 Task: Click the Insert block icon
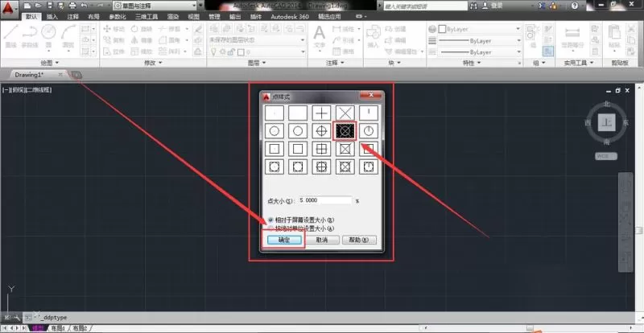coord(373,37)
